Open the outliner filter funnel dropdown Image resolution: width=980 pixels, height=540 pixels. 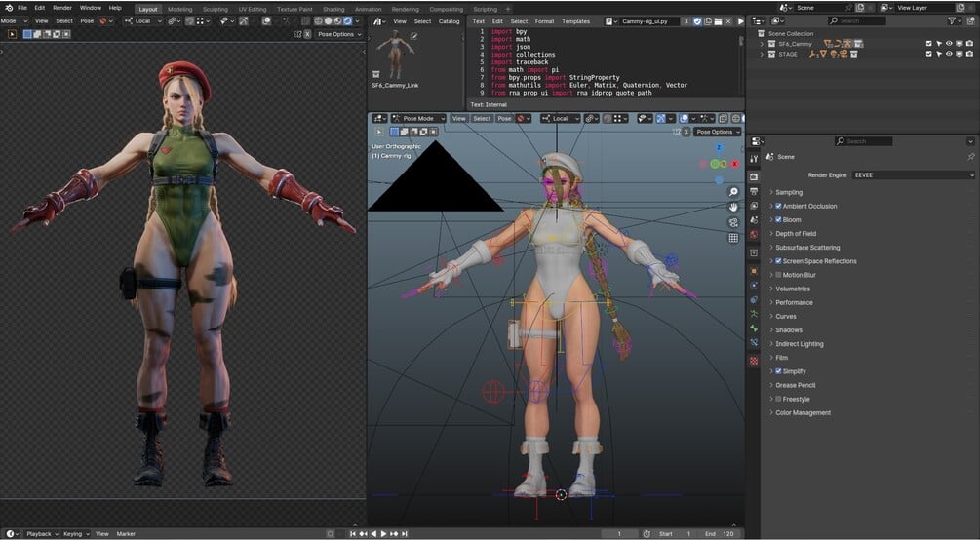pos(955,21)
